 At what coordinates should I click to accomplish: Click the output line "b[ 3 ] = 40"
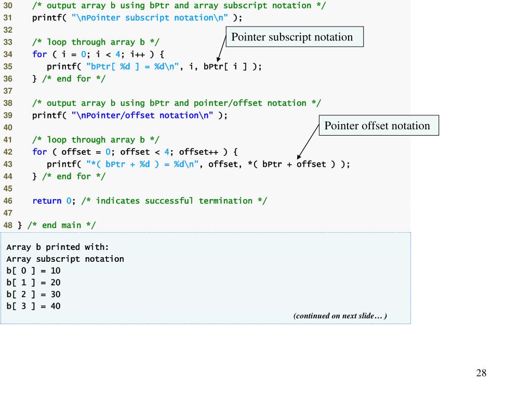pos(33,306)
